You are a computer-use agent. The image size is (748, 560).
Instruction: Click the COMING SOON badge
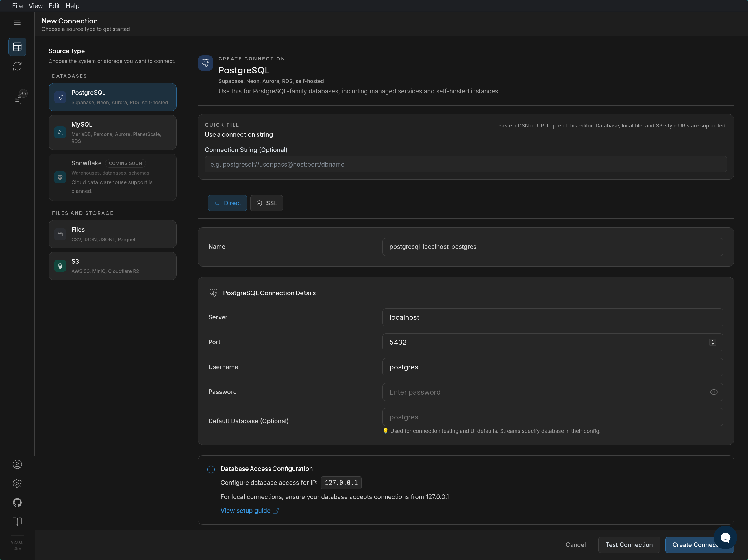pos(125,163)
